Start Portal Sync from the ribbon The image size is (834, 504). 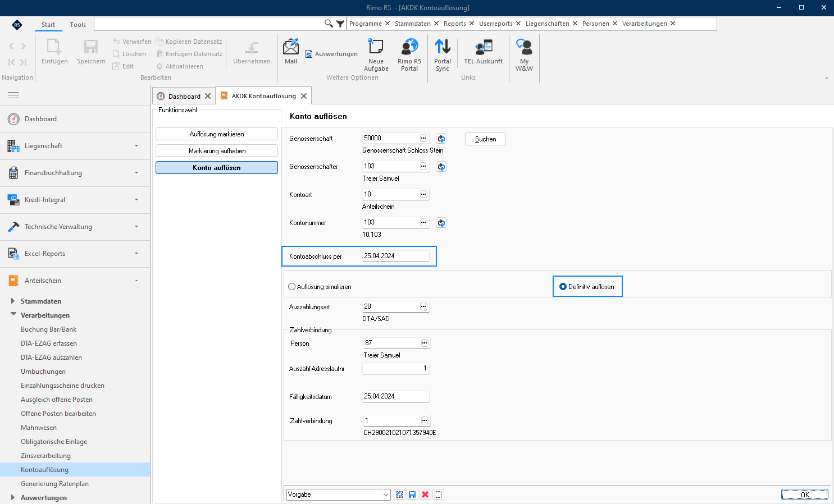click(x=443, y=54)
